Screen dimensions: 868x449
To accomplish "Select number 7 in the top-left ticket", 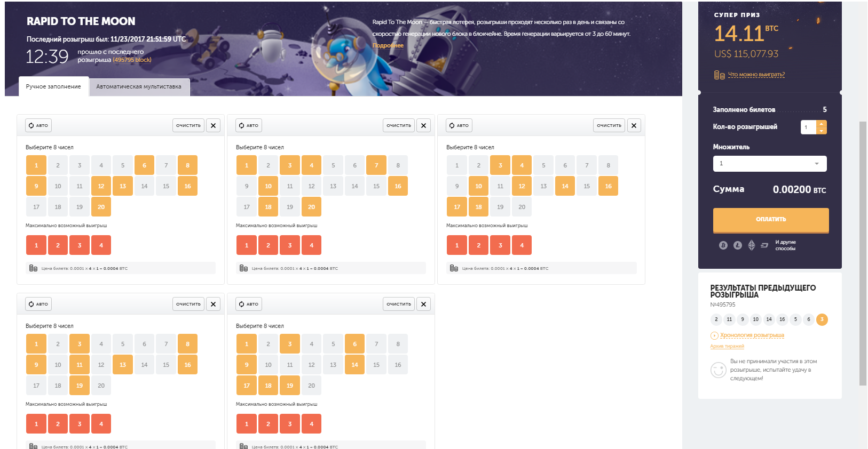I will (x=166, y=165).
